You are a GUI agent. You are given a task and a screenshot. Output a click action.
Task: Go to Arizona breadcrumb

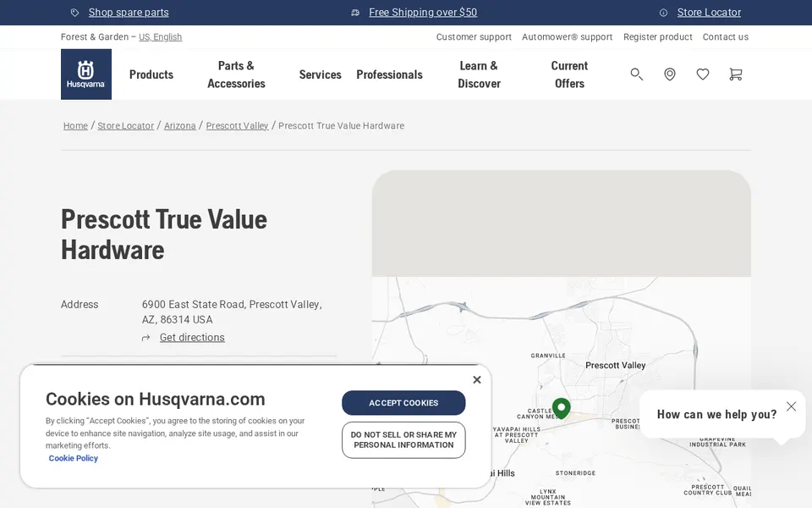tap(179, 125)
